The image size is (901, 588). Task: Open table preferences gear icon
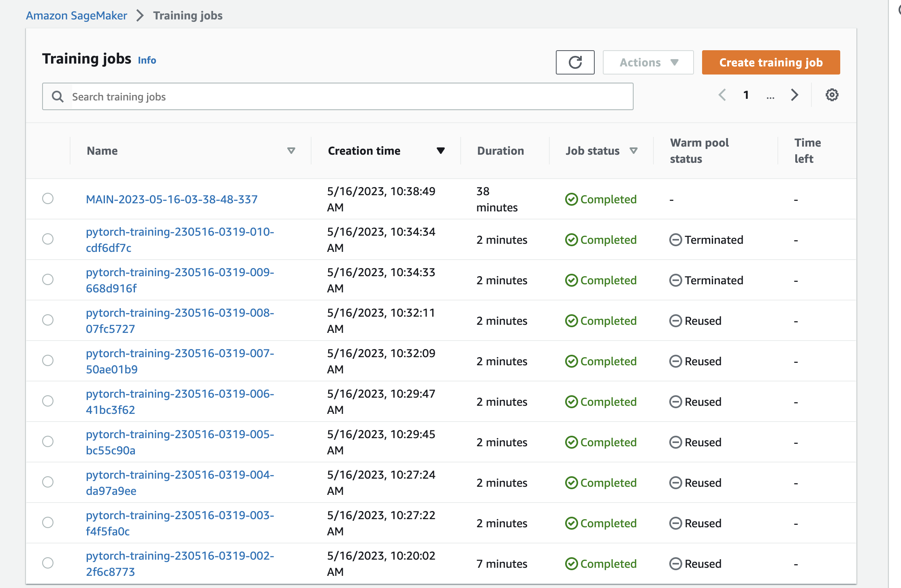click(832, 95)
